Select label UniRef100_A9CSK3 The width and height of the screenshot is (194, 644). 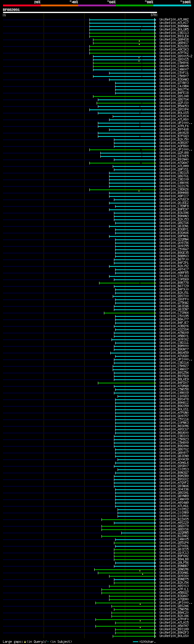(174, 50)
